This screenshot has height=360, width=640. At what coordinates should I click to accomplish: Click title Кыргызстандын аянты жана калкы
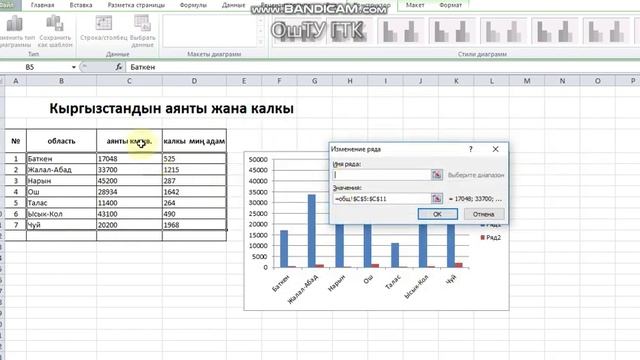pyautogui.click(x=171, y=109)
